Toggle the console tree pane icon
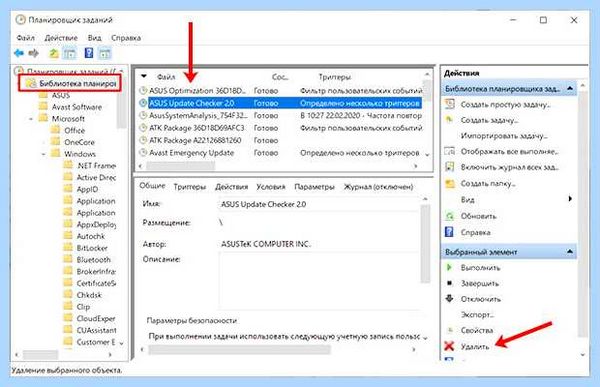Viewport: 600px width, 387px height. pyautogui.click(x=70, y=53)
